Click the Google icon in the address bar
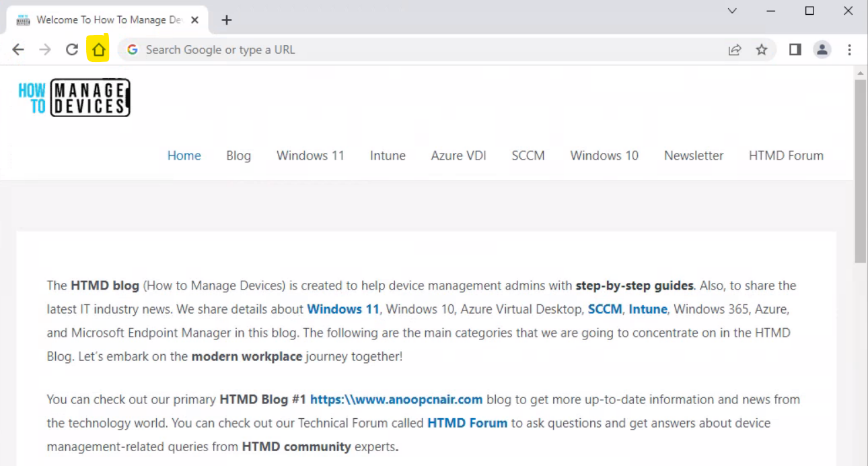 133,50
